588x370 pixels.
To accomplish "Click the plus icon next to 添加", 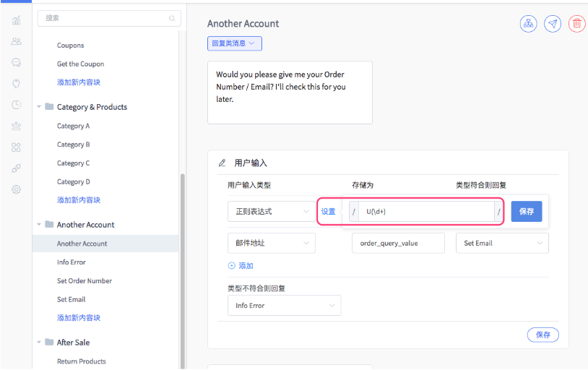I will click(232, 266).
